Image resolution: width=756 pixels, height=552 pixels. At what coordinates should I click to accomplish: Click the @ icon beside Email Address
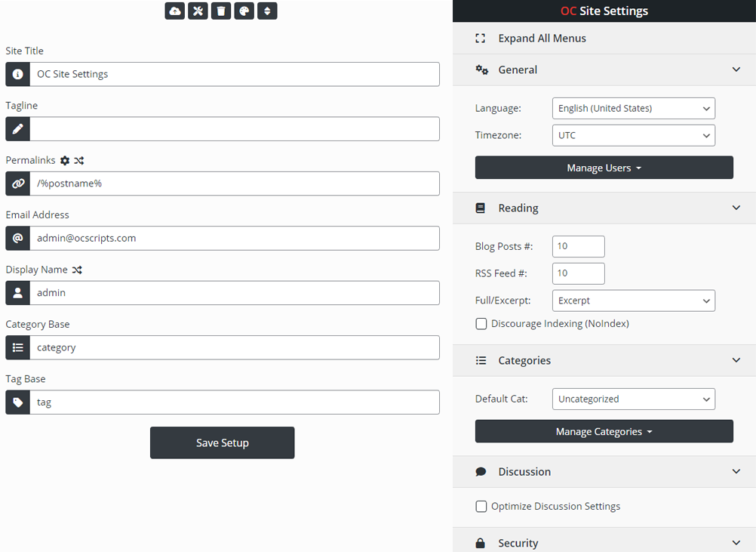(x=18, y=239)
